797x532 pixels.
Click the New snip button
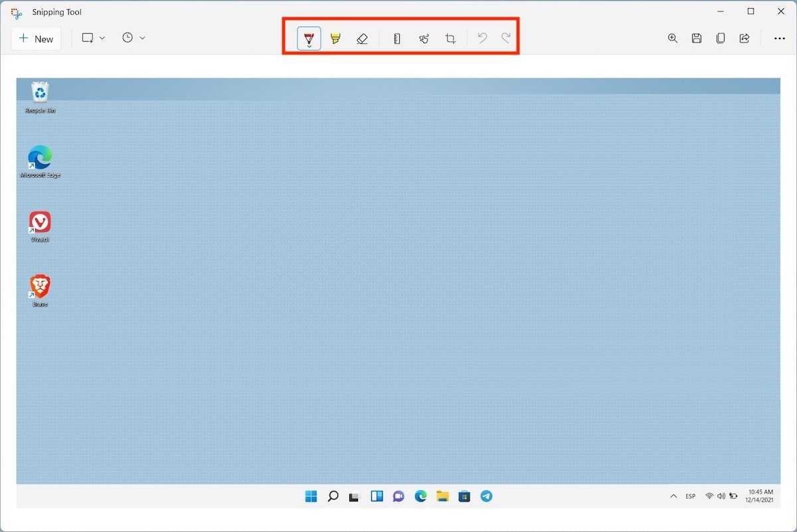coord(37,39)
